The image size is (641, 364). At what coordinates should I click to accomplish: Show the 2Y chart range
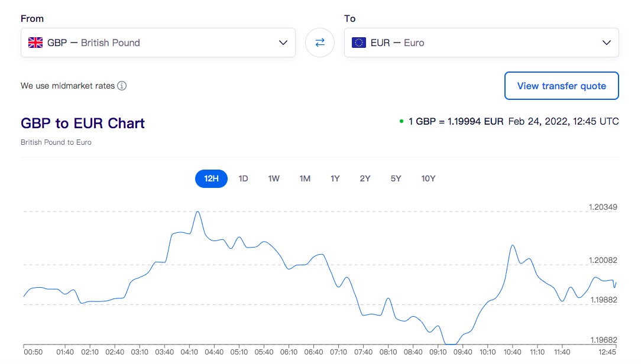[x=365, y=178]
